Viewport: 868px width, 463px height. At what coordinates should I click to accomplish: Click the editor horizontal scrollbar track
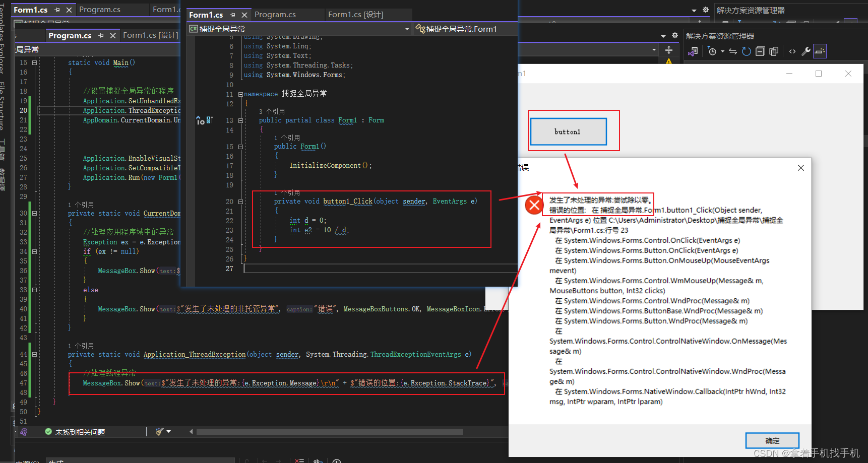330,432
